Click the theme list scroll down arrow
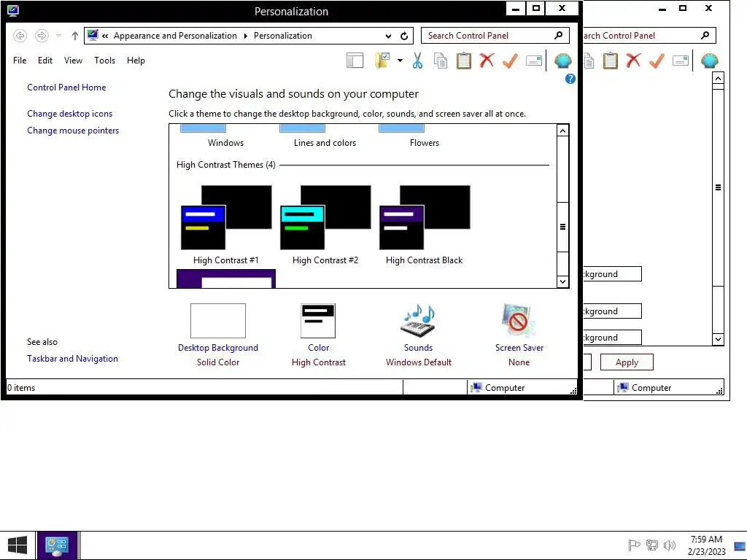The image size is (747, 560). coord(562,281)
